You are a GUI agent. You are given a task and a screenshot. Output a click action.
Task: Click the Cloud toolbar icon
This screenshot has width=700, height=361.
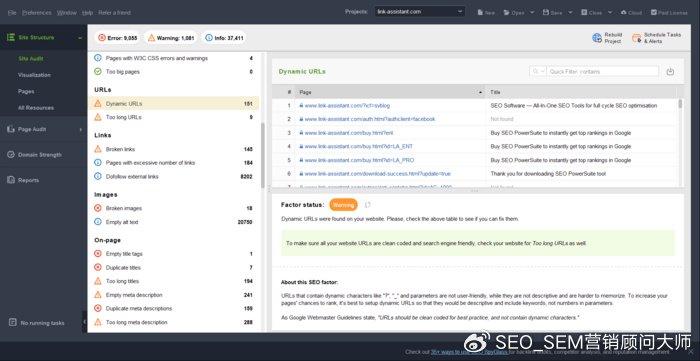(623, 12)
